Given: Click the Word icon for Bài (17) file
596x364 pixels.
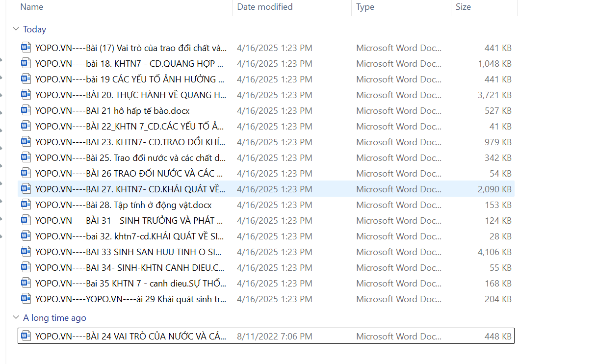Looking at the screenshot, I should pos(26,48).
